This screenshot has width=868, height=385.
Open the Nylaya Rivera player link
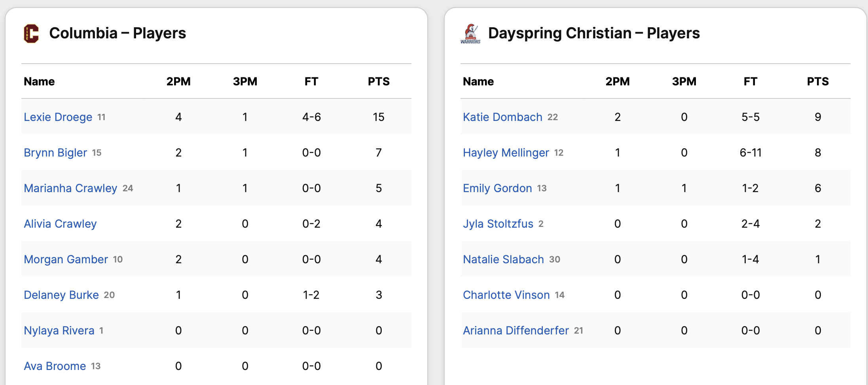(59, 330)
